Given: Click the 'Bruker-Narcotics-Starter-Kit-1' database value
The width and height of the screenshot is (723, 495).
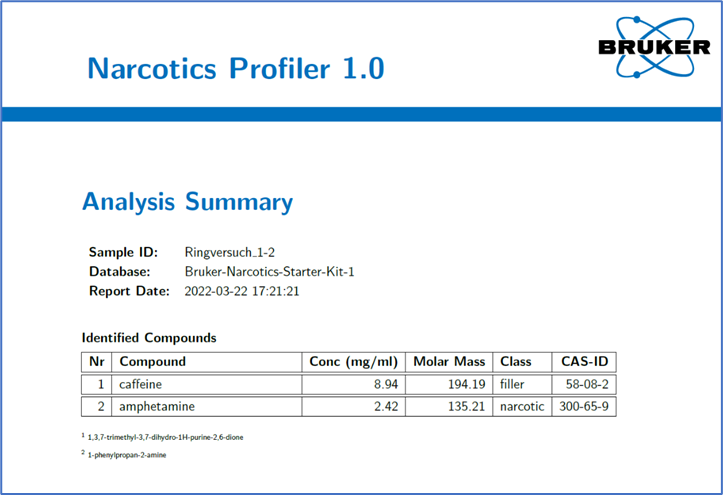Looking at the screenshot, I should (269, 272).
